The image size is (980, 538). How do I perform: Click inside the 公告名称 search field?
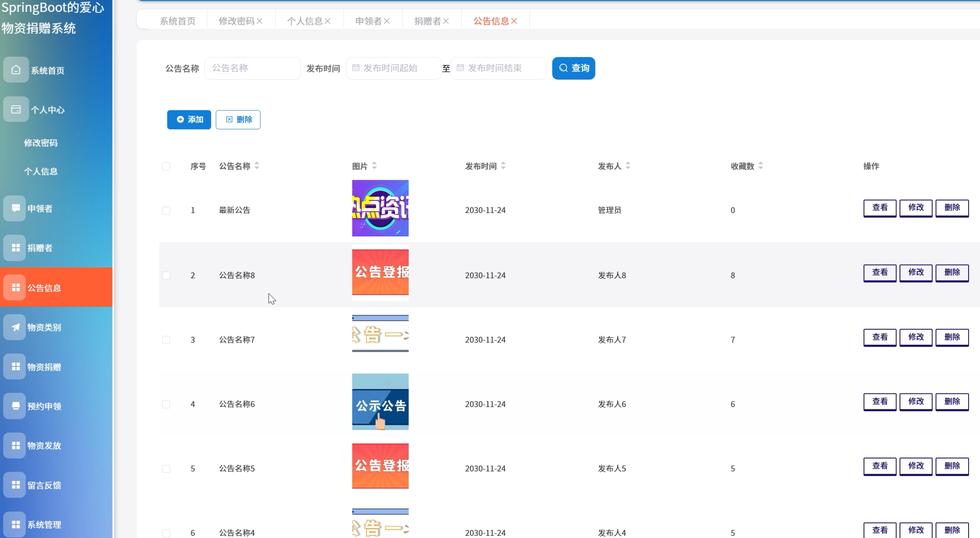252,68
